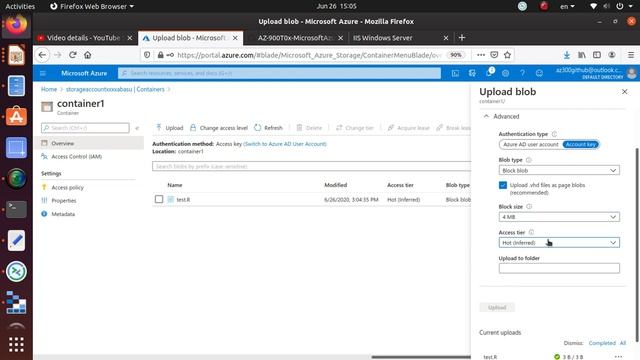Open Ubuntu Show Applications grid
640x360 pixels.
point(16,345)
